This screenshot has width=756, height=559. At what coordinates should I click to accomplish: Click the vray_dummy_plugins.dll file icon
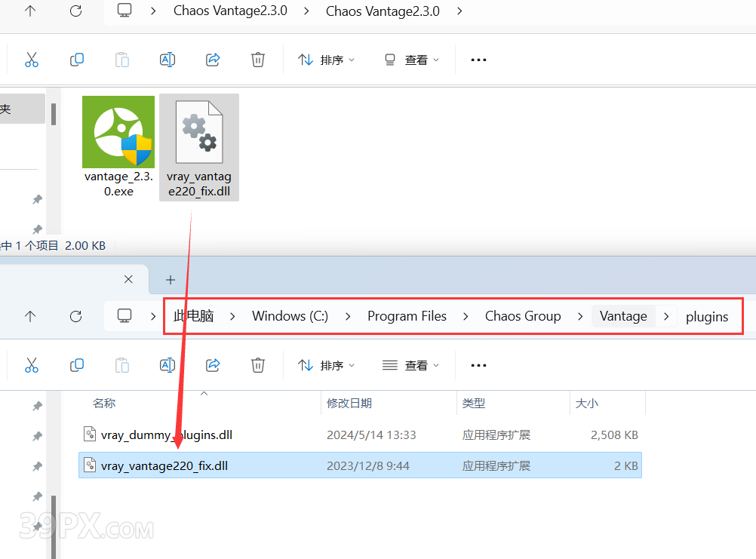click(90, 435)
